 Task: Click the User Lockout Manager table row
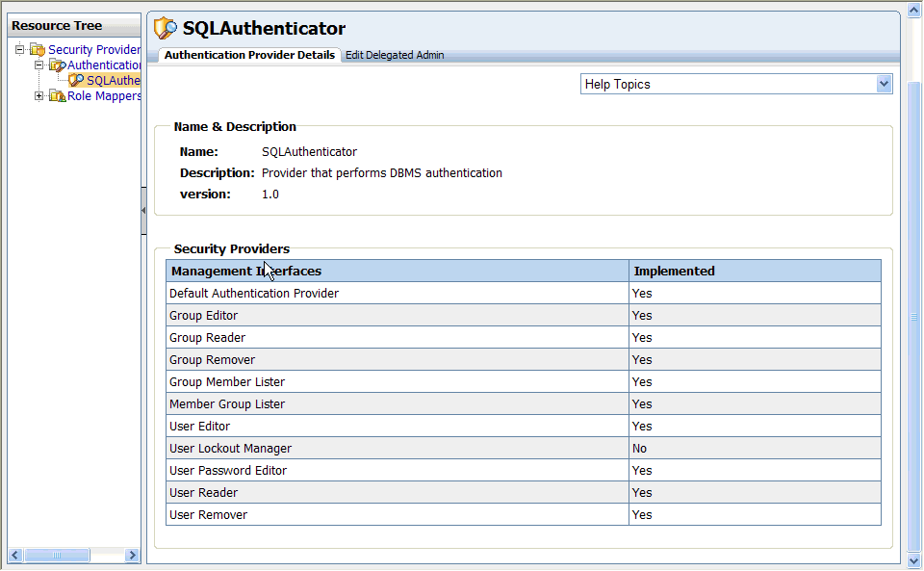(385, 448)
